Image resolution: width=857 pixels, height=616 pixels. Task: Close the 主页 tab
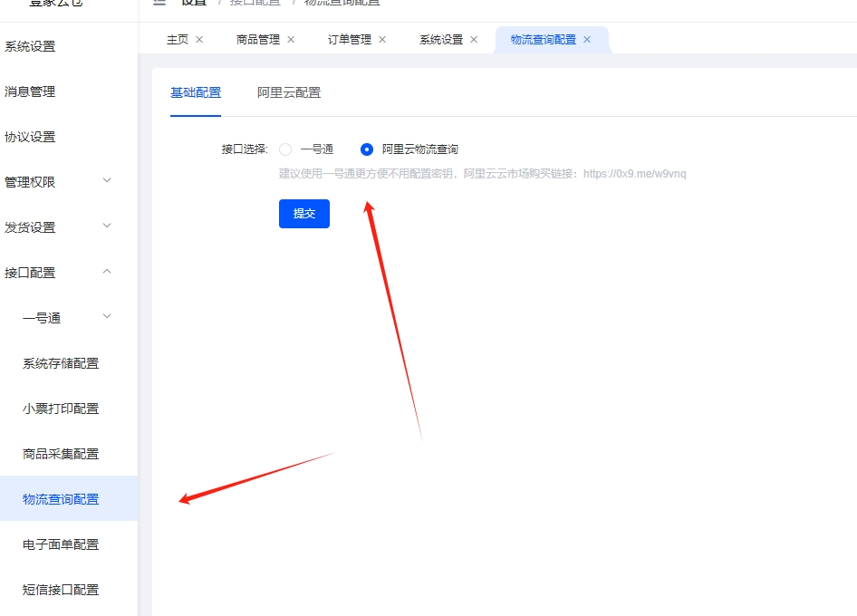point(199,39)
